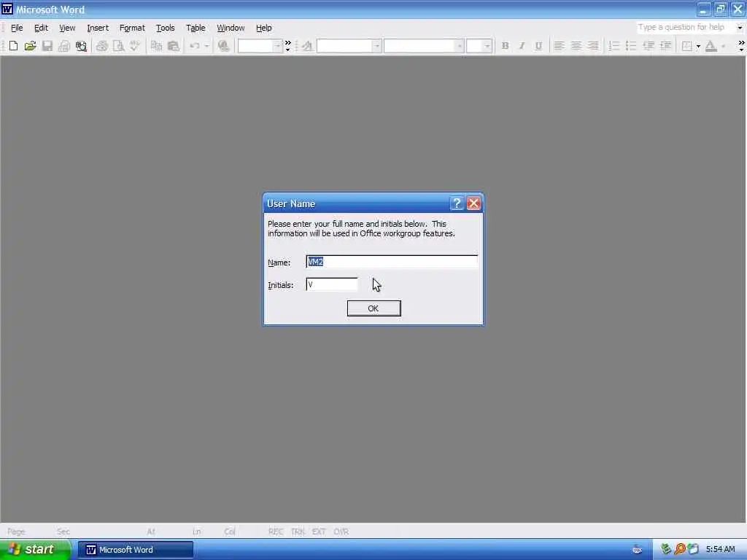Expand the Border style dropdown arrow

698,46
